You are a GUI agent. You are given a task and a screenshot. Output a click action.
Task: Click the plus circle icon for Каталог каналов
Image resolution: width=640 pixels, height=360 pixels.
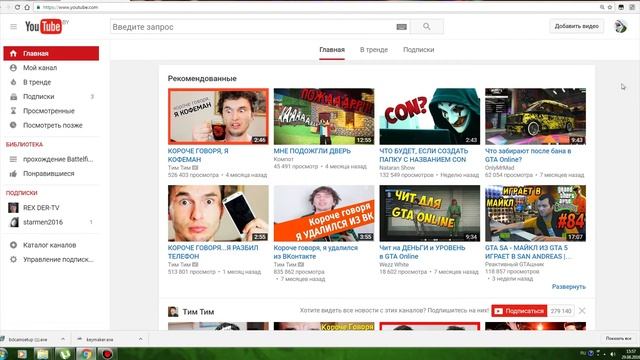[x=13, y=245]
